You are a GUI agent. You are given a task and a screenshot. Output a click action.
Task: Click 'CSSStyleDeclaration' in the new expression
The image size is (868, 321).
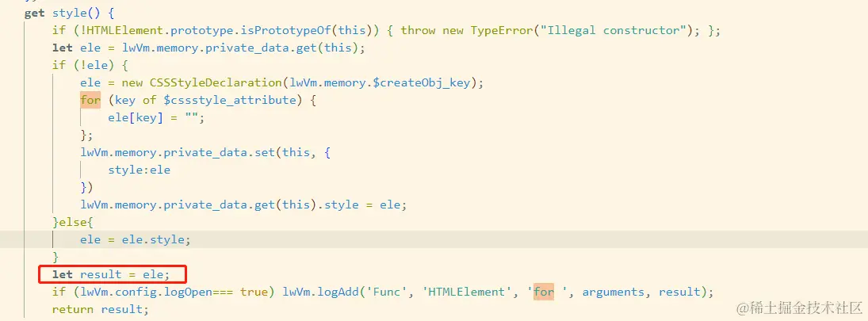(x=216, y=82)
